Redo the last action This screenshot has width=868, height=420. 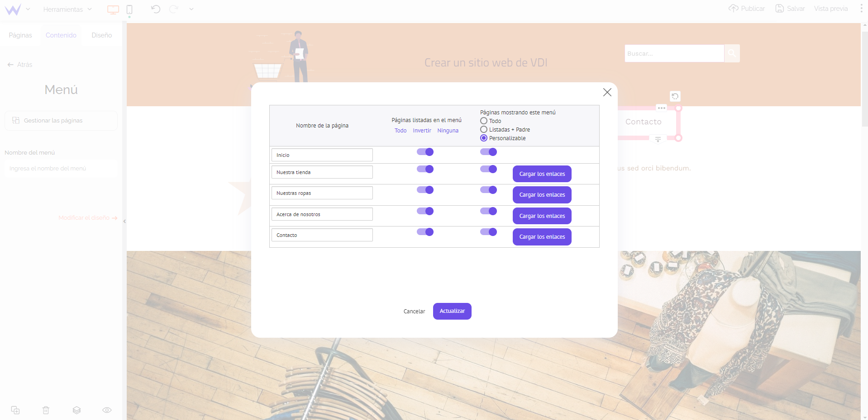click(x=174, y=9)
